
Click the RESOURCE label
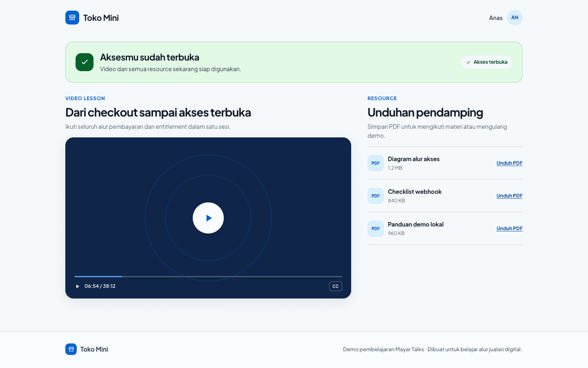[382, 99]
